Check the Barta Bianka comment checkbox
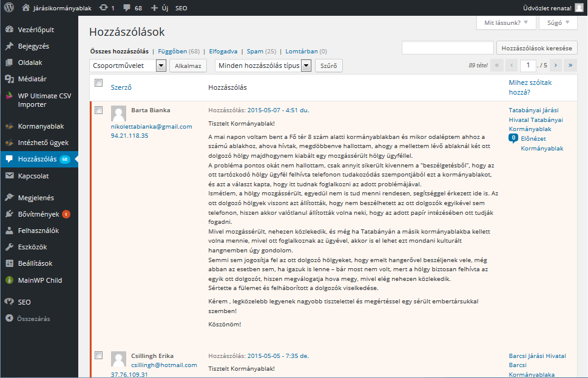This screenshot has width=588, height=378. [99, 110]
